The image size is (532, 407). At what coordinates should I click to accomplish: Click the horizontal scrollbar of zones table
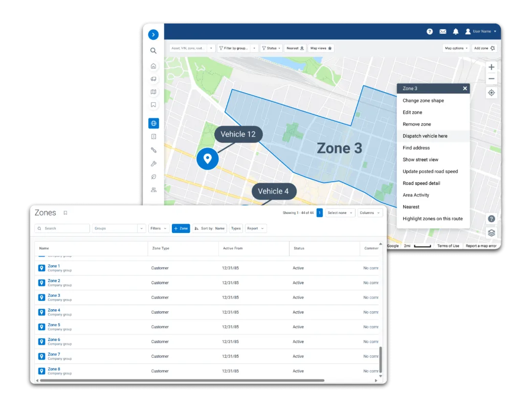tap(182, 380)
